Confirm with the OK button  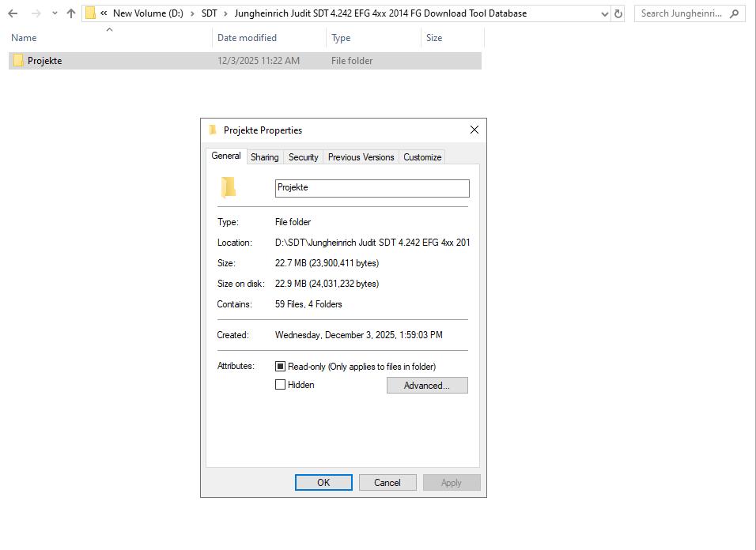(323, 483)
